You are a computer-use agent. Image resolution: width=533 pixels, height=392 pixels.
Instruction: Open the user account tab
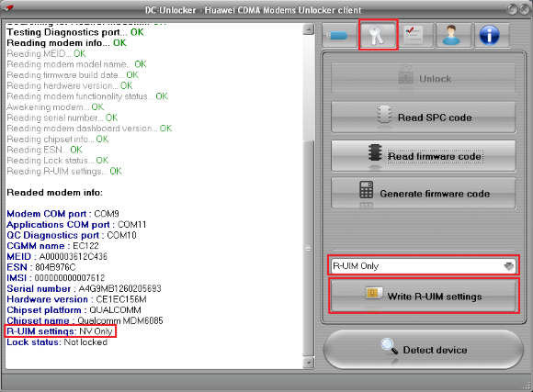coord(452,35)
